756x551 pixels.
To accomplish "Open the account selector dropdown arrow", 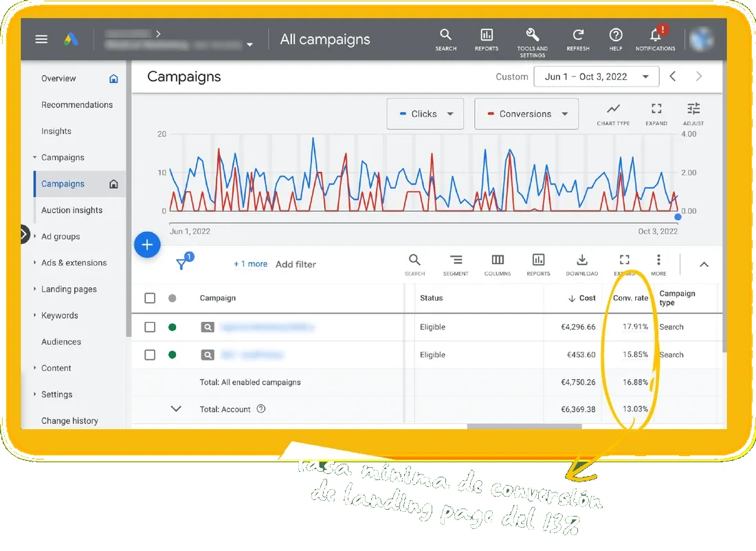I will 249,45.
